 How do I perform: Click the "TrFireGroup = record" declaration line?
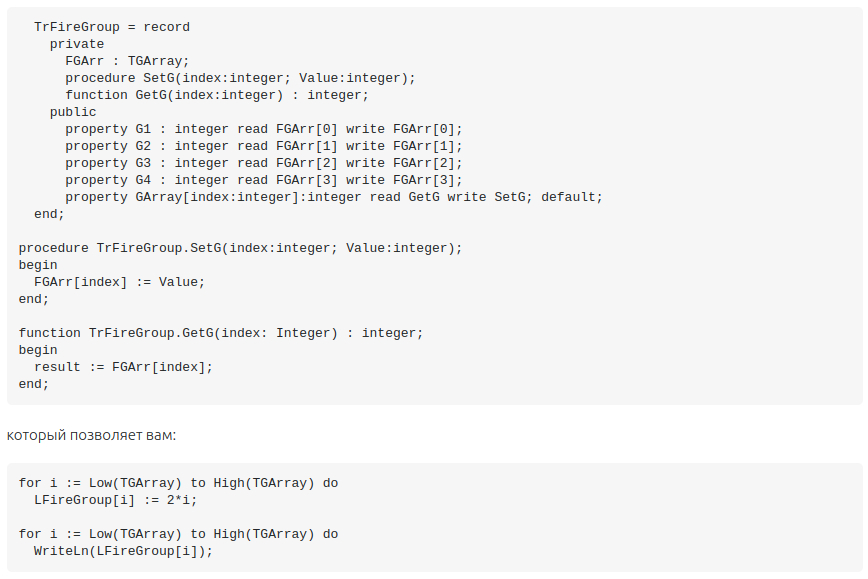111,27
